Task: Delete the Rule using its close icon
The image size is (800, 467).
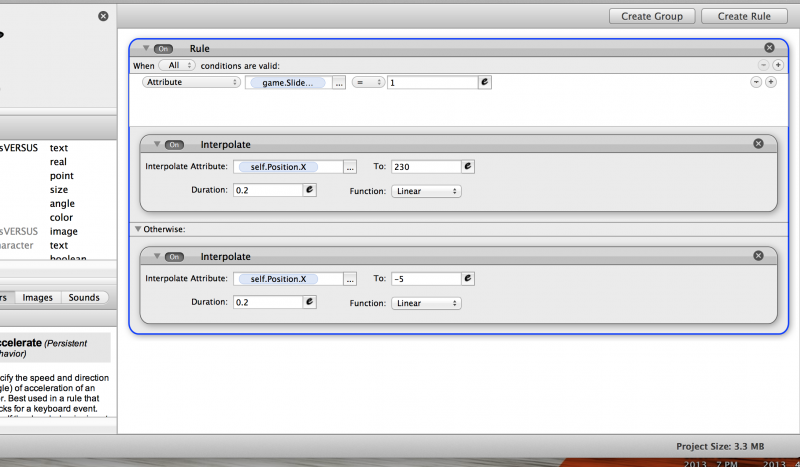Action: click(x=769, y=48)
